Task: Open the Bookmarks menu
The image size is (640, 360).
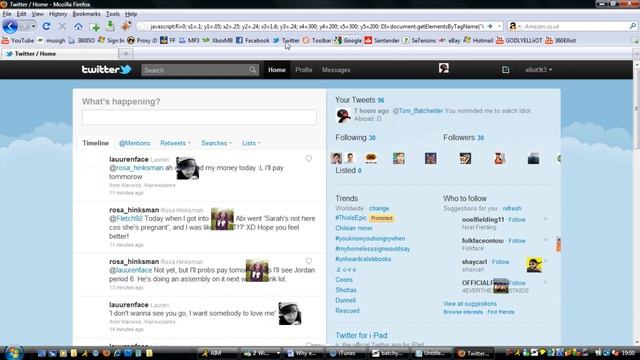Action: click(x=86, y=14)
